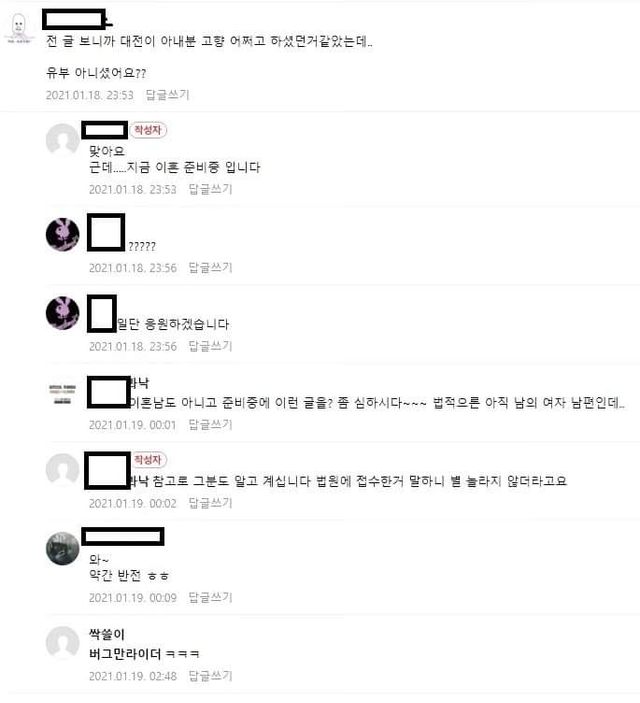Open the 싹쓸이 username profile

107,634
